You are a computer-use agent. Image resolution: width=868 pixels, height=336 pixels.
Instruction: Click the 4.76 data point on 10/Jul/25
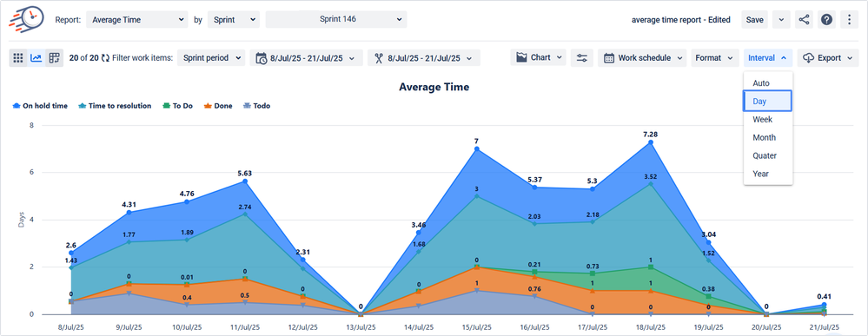(x=187, y=201)
